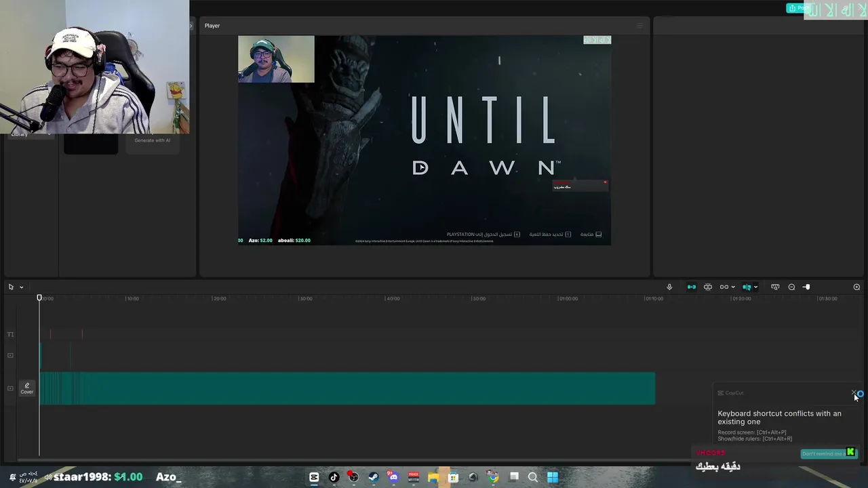This screenshot has height=488, width=868.
Task: Click the Player panel title
Action: (212, 26)
